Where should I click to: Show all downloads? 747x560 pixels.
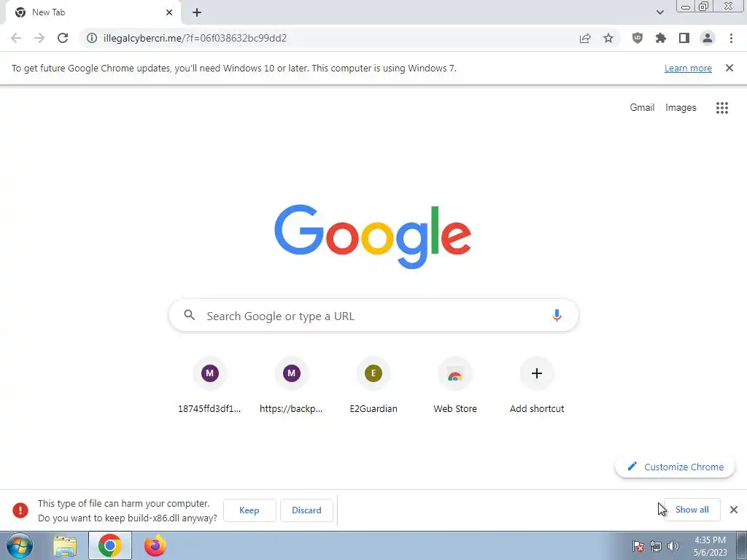point(692,510)
